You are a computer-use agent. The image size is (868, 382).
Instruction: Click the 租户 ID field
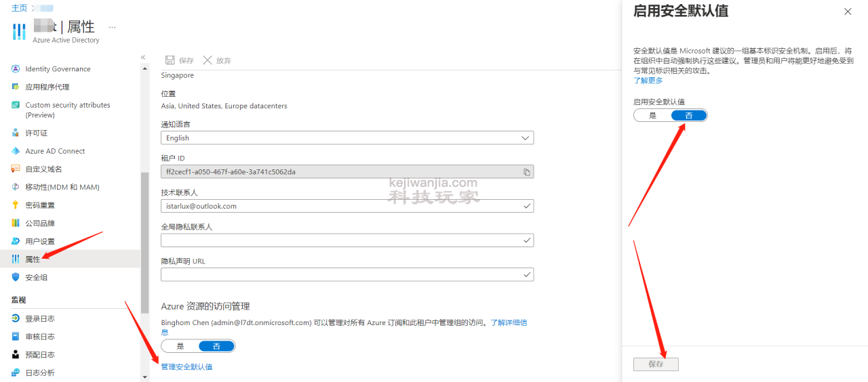(x=347, y=172)
